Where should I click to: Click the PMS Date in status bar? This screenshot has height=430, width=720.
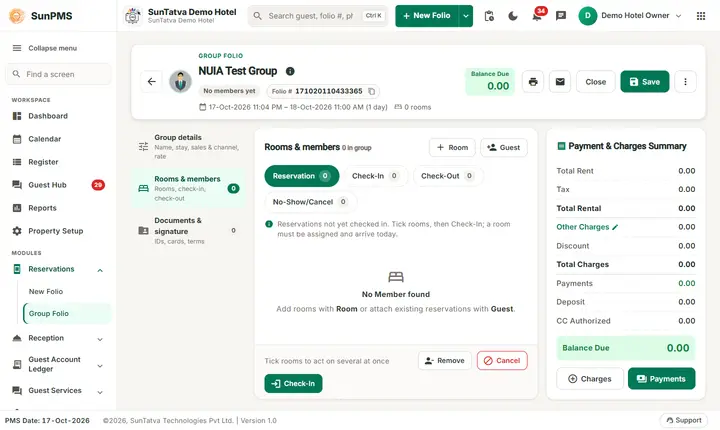[x=47, y=420]
